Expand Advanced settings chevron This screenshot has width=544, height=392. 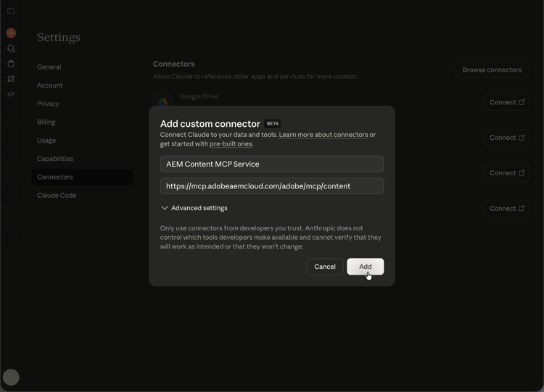165,208
